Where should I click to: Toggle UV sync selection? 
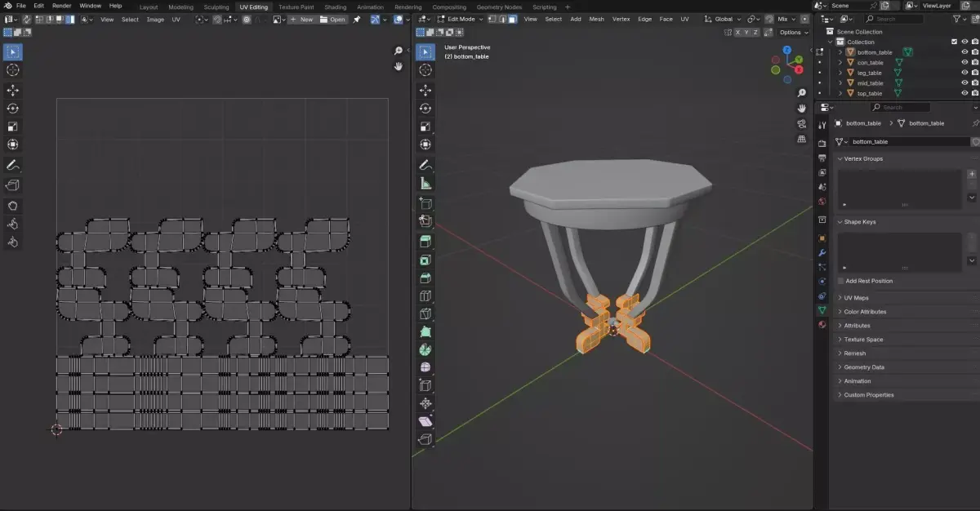(x=28, y=19)
